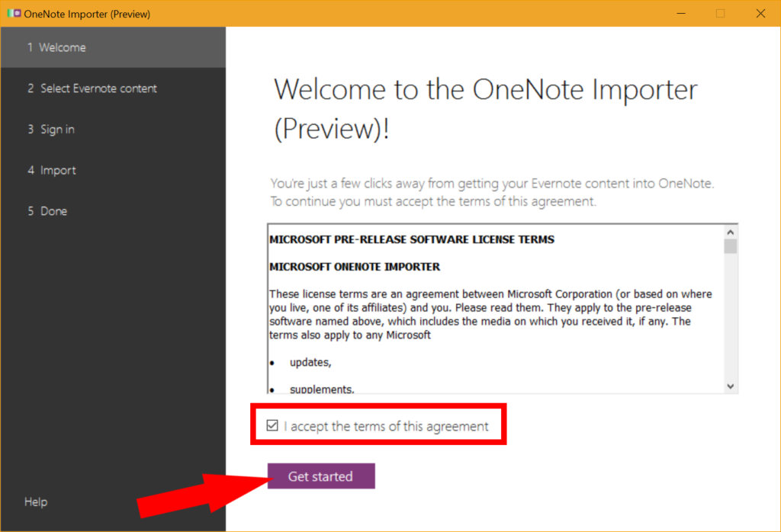
Task: Click the license text scrollbar thumb
Action: 730,246
